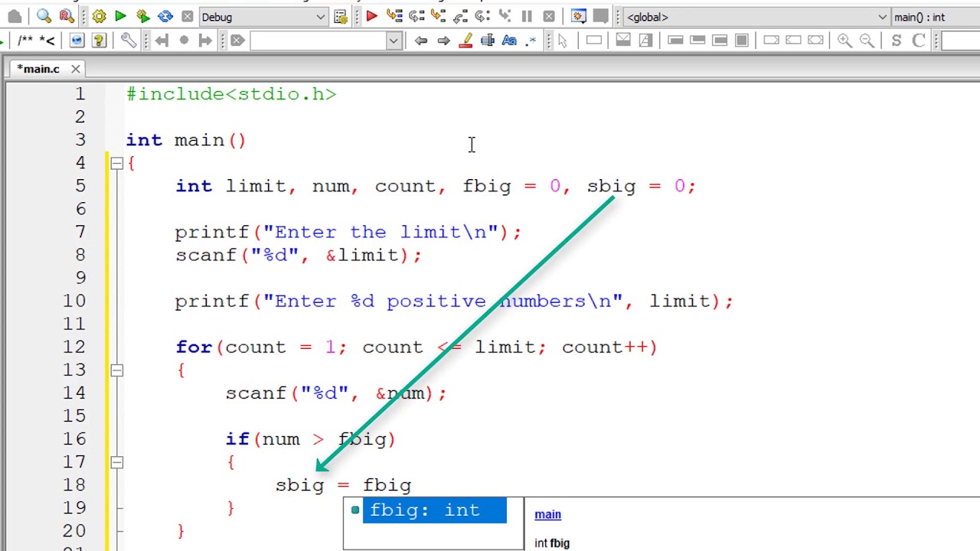Click the count++ expression in for loop
980x551 pixels.
click(605, 347)
